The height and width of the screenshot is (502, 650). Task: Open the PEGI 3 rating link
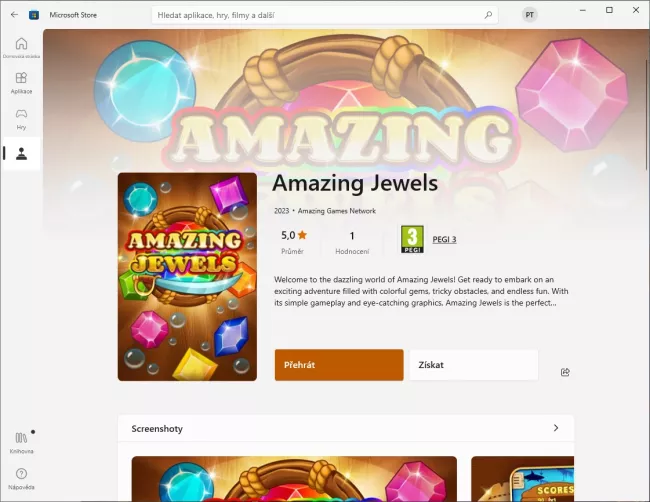pyautogui.click(x=444, y=240)
